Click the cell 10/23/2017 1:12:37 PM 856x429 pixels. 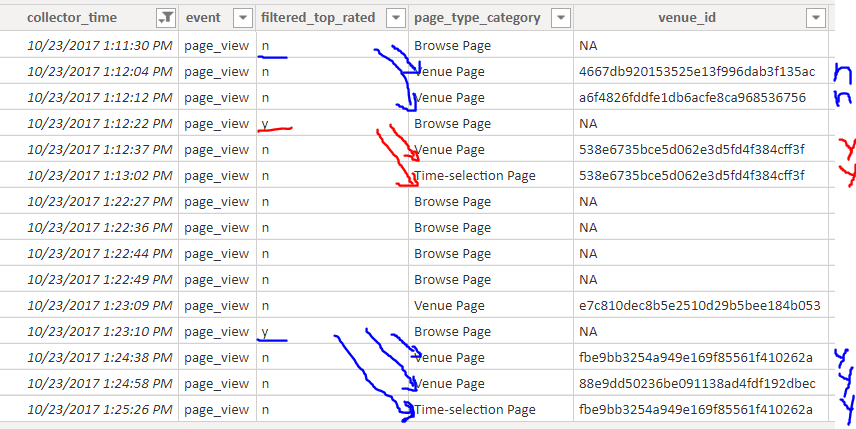pos(100,150)
